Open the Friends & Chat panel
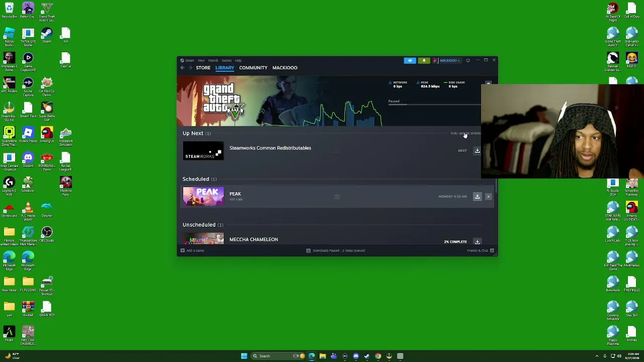 tap(480, 250)
